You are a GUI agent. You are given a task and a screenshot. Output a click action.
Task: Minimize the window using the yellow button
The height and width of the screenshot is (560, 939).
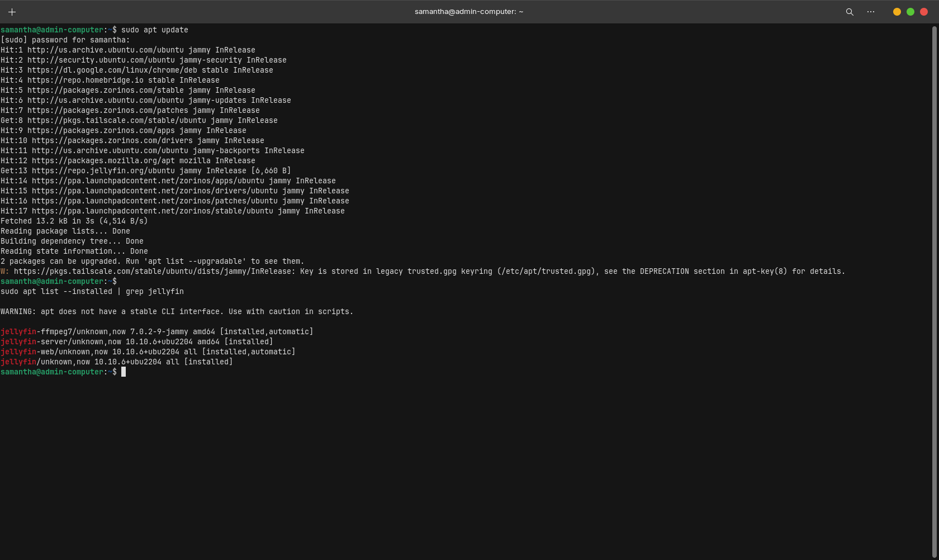point(897,12)
